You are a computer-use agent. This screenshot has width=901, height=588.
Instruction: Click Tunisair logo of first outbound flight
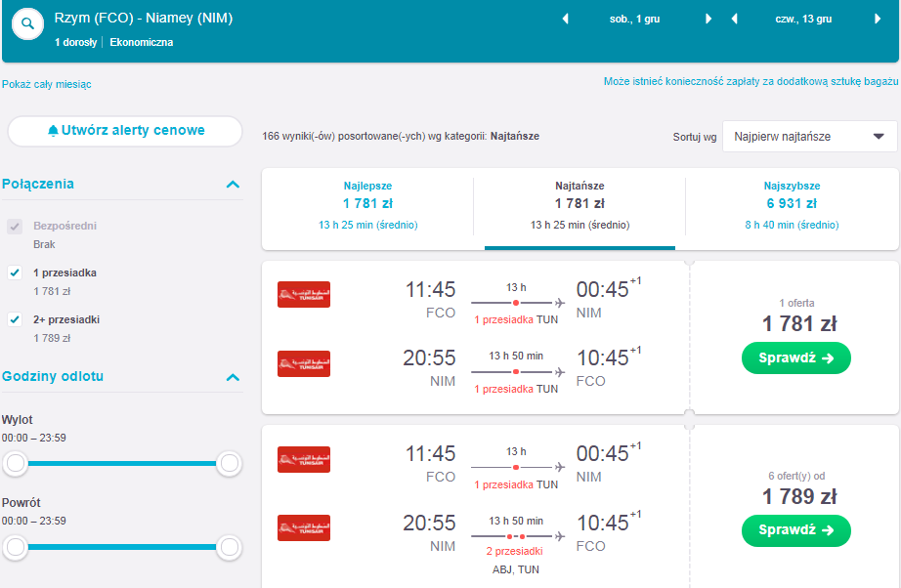tap(303, 295)
